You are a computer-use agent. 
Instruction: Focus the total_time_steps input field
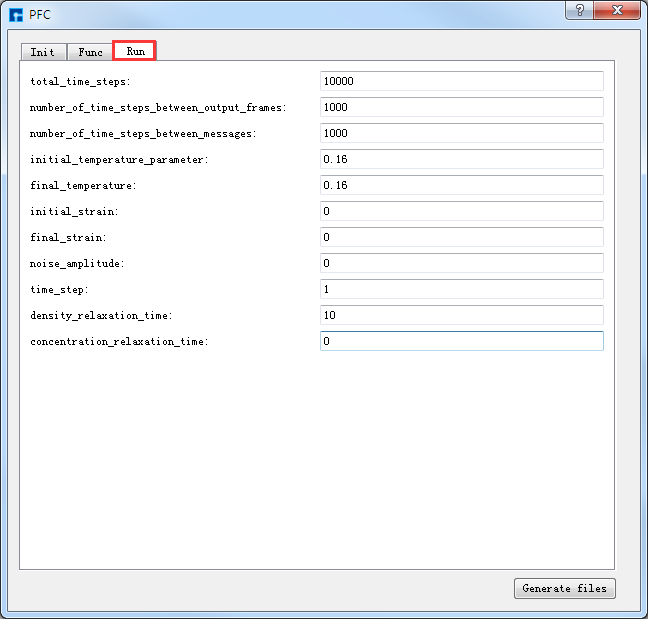pos(461,81)
